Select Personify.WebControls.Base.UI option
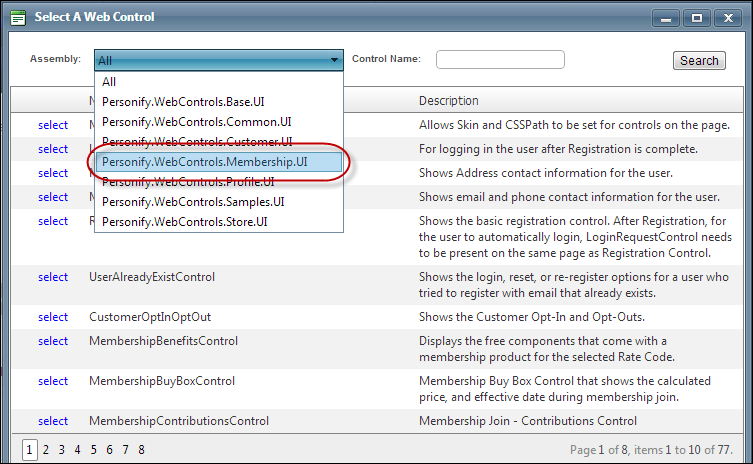 click(219, 102)
